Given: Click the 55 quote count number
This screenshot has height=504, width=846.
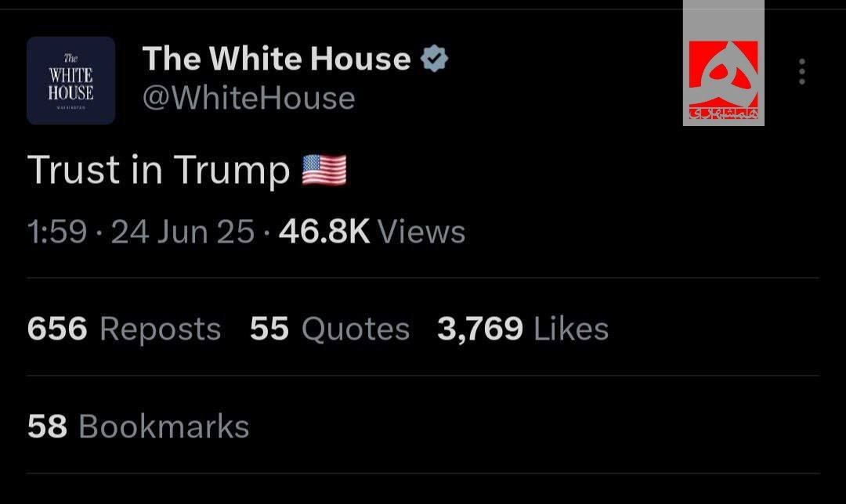Looking at the screenshot, I should [x=269, y=329].
